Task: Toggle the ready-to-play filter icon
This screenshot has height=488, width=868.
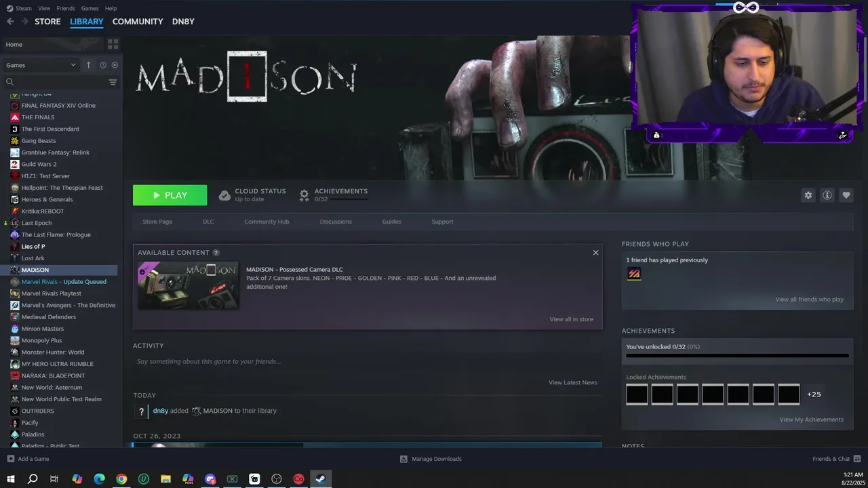Action: (115, 65)
